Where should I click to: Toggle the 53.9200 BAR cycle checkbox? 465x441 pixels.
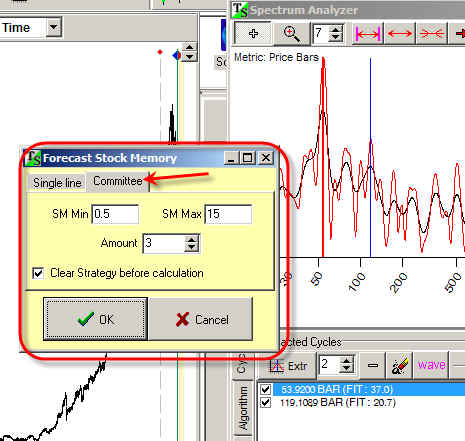point(266,389)
